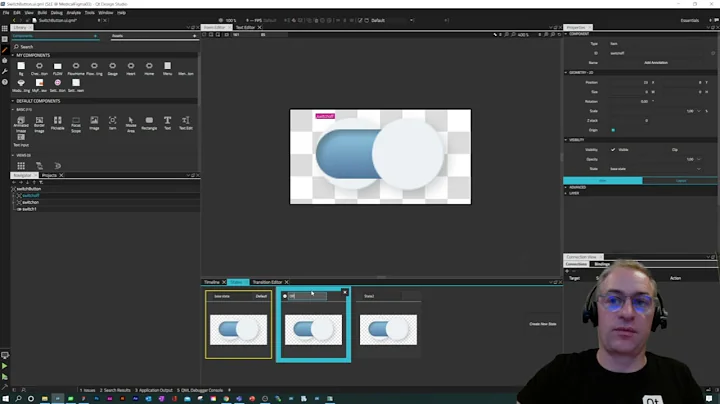Viewport: 720px width, 404px height.
Task: Open the File menu
Action: [6, 13]
